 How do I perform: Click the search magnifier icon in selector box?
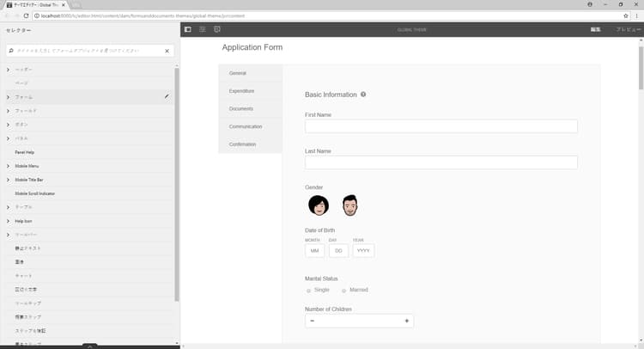11,51
